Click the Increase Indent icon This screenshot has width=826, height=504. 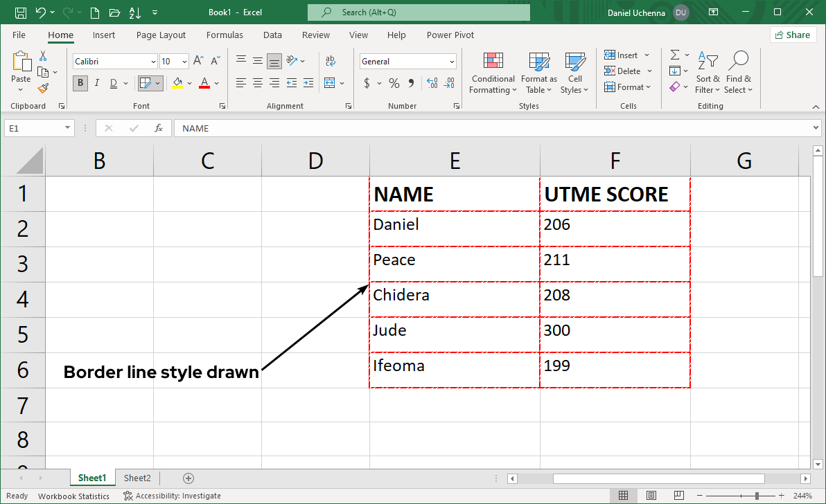308,83
